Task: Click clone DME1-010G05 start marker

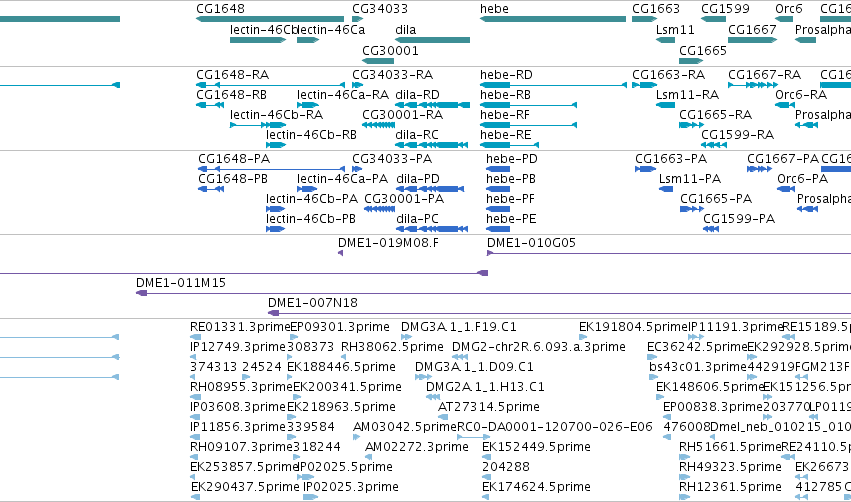Action: tap(490, 253)
